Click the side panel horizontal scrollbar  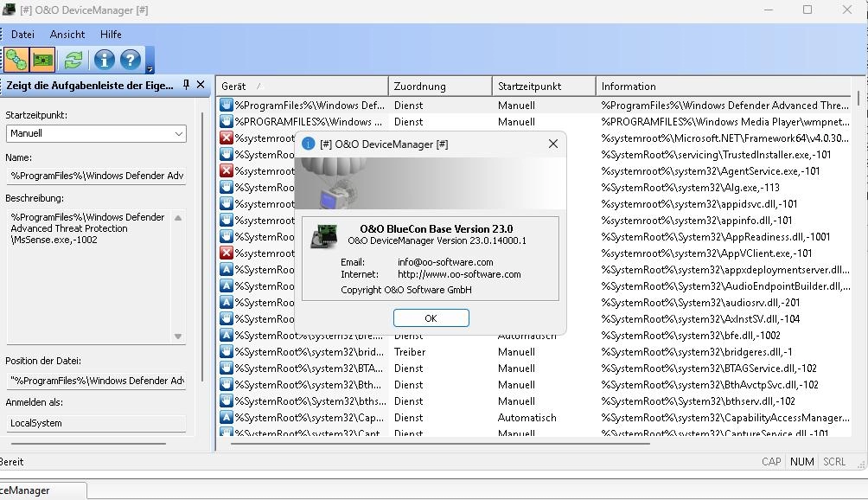coord(88,444)
